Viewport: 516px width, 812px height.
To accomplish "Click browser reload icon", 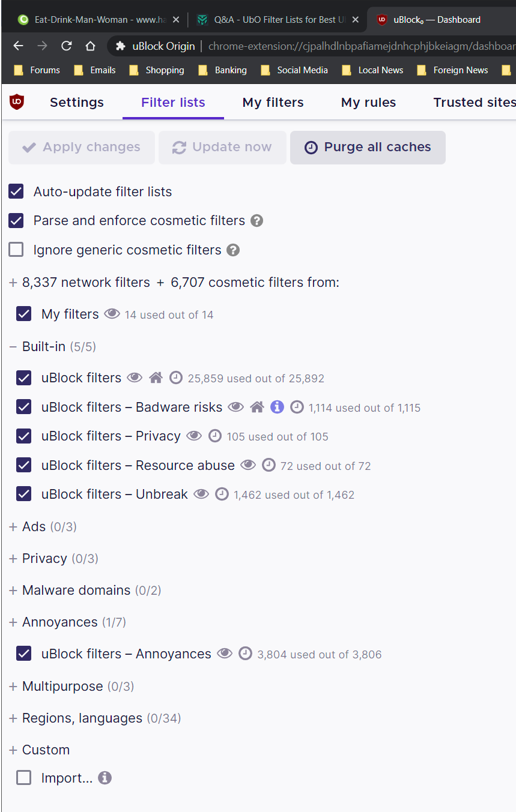I will (67, 46).
